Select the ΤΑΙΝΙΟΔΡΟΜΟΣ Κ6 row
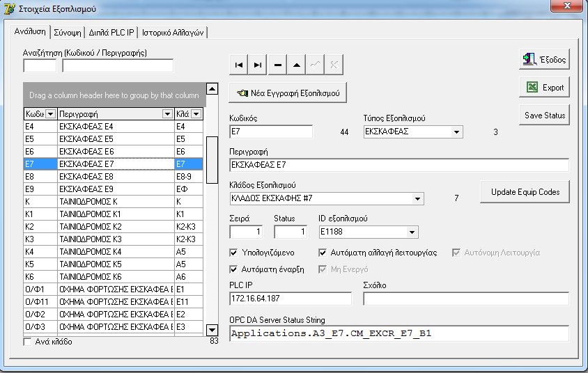588x373 pixels. pos(114,277)
